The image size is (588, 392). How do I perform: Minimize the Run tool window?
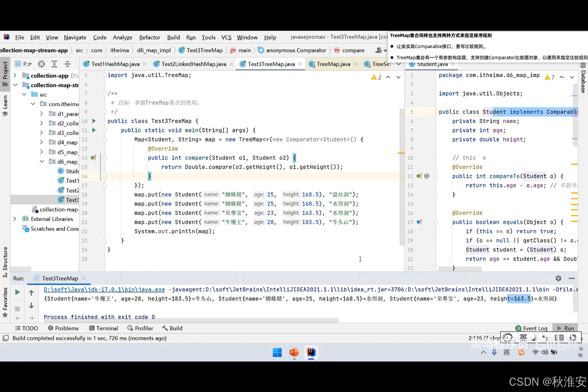coord(571,278)
